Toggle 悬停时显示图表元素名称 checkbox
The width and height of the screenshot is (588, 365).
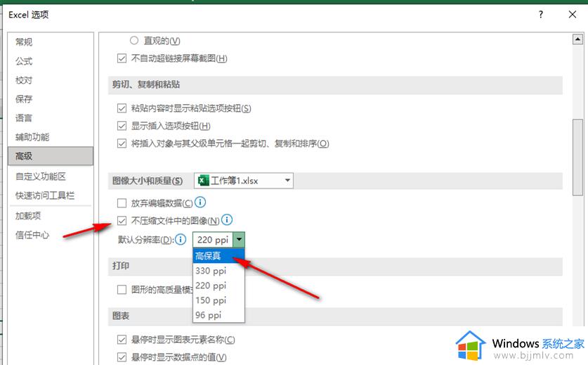[x=122, y=340]
